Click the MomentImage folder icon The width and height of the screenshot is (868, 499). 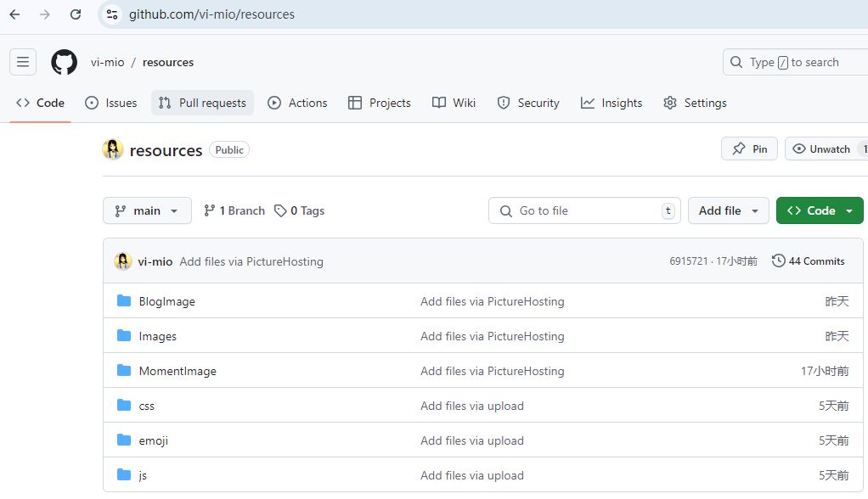coord(124,371)
